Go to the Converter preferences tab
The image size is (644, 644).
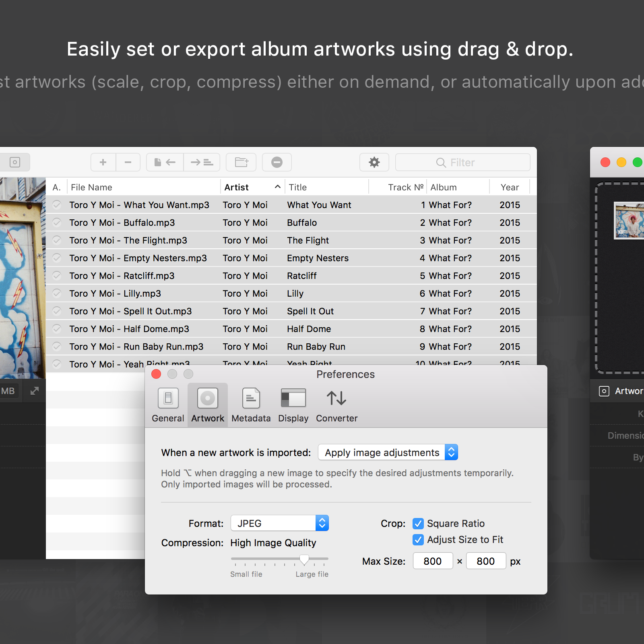coord(337,405)
